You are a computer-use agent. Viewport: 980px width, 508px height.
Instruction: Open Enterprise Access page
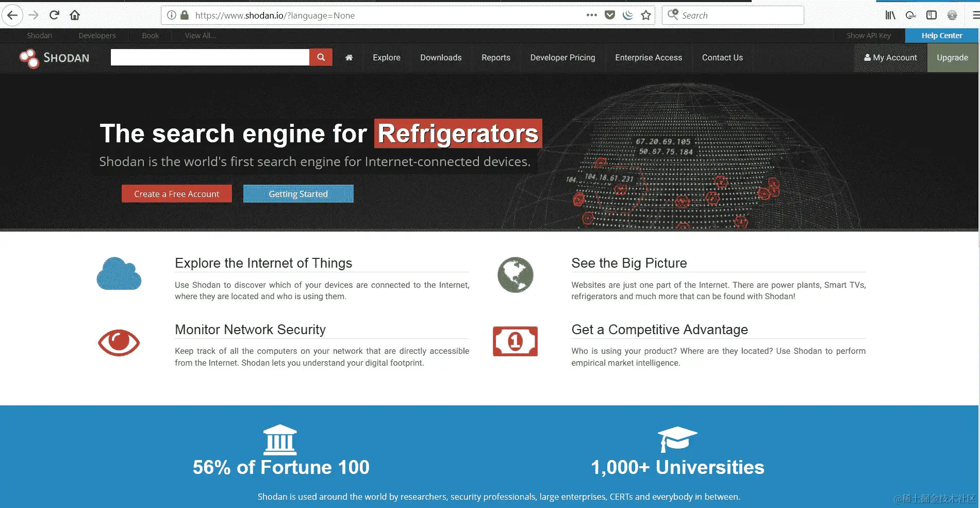tap(649, 58)
